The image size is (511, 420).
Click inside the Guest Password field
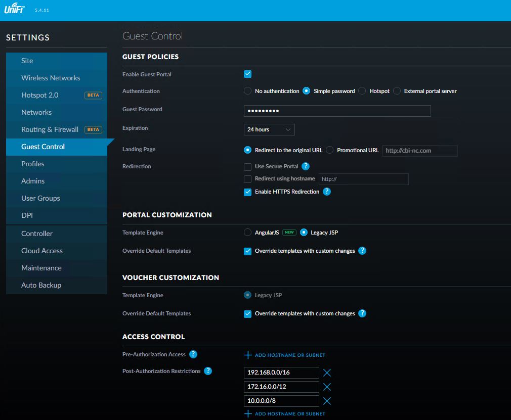[337, 111]
